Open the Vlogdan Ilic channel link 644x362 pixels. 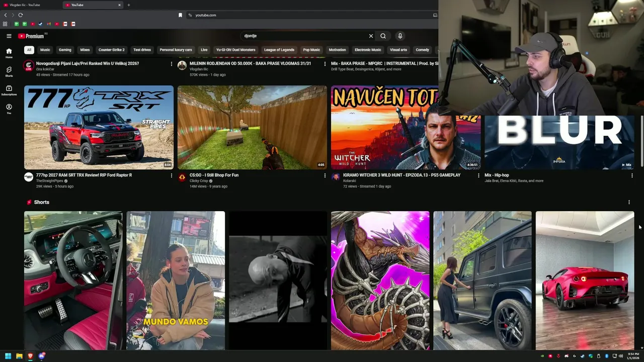pos(199,69)
